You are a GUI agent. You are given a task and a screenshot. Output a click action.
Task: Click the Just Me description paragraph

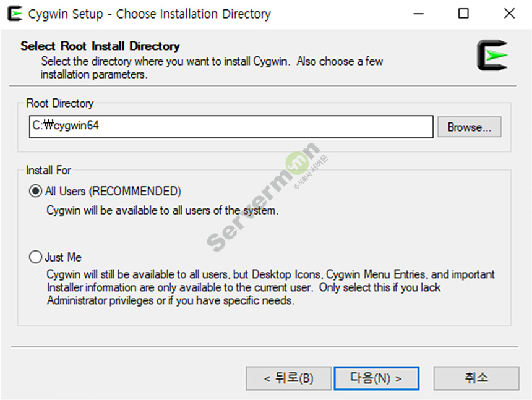tap(271, 287)
